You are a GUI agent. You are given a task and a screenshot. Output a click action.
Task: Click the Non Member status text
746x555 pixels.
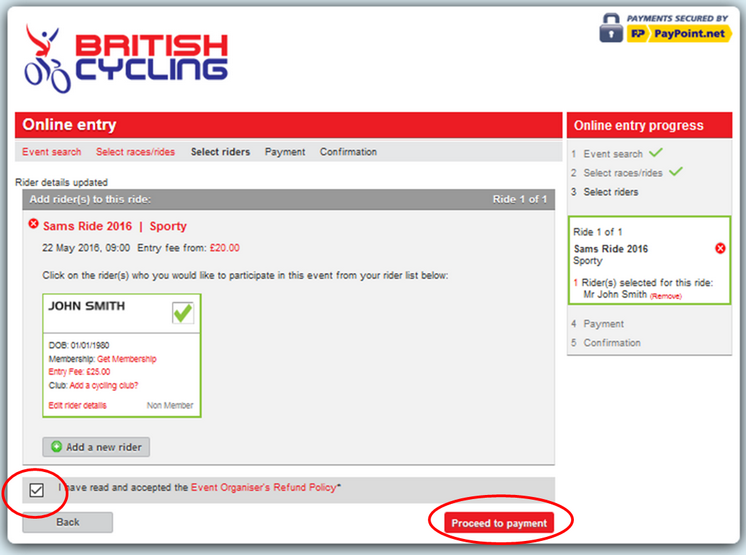coord(170,405)
